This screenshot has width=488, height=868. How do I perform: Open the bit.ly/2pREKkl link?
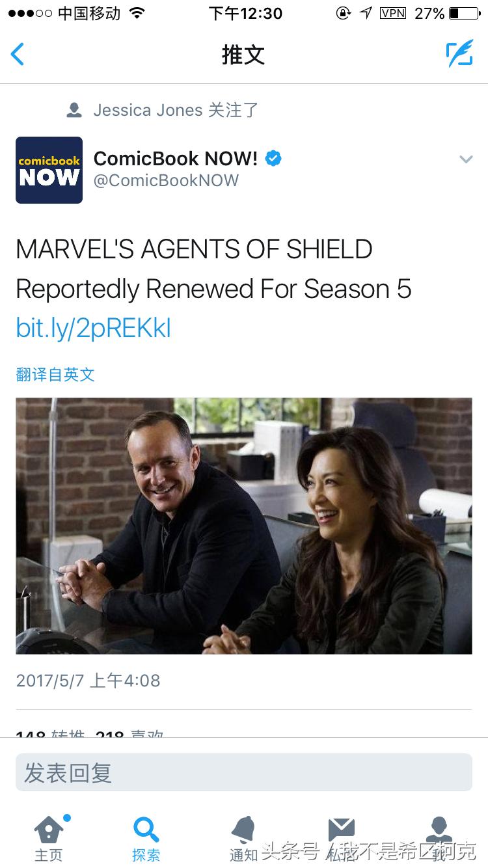[93, 329]
